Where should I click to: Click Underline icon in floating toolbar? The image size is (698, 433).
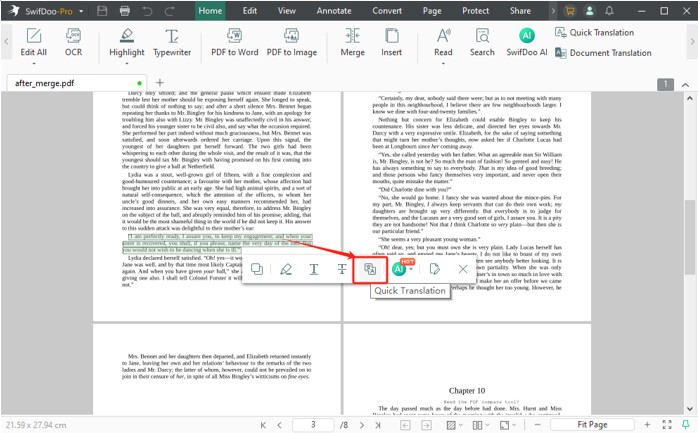(314, 269)
